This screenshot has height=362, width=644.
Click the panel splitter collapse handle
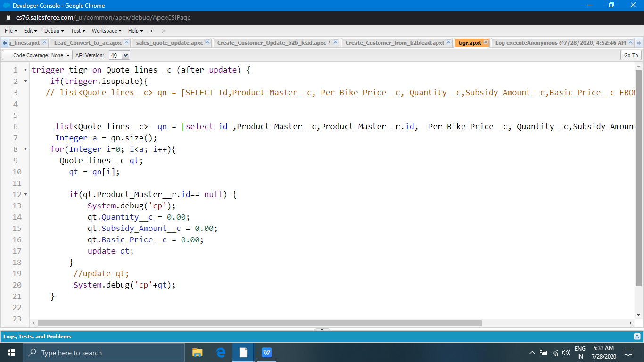coord(322,329)
